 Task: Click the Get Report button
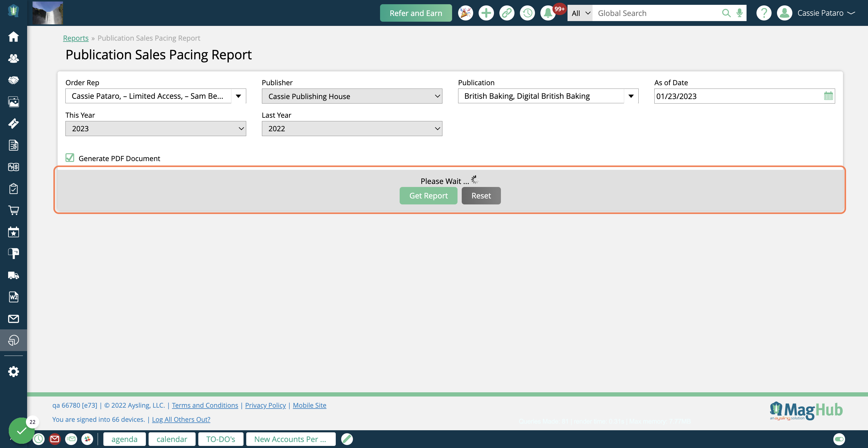(428, 195)
